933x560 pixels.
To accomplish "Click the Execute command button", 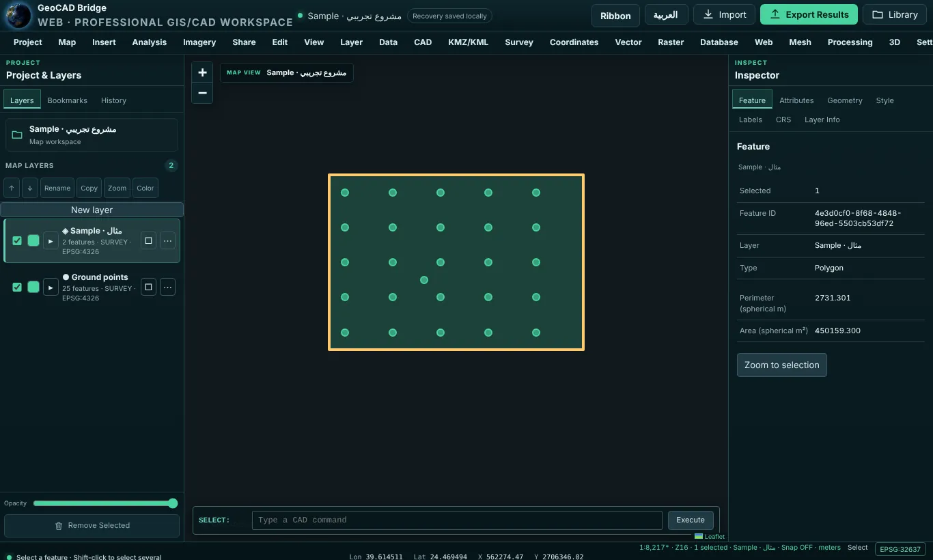I will pos(691,520).
